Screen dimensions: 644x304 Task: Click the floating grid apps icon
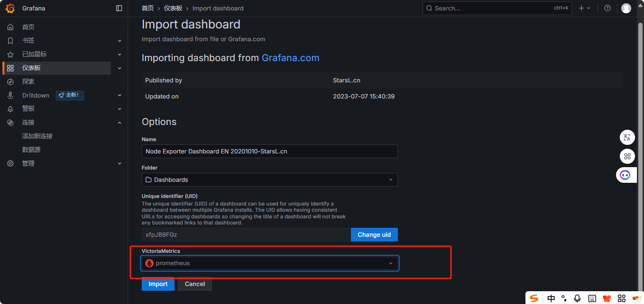click(627, 156)
